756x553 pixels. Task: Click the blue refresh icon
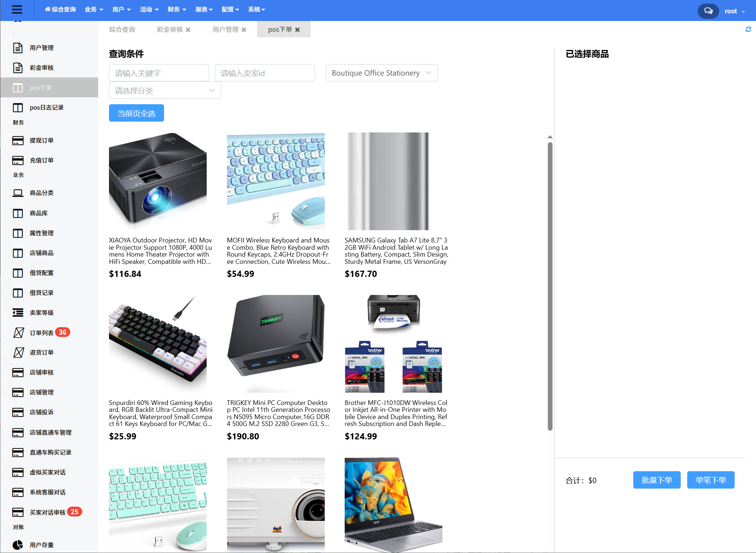(748, 29)
